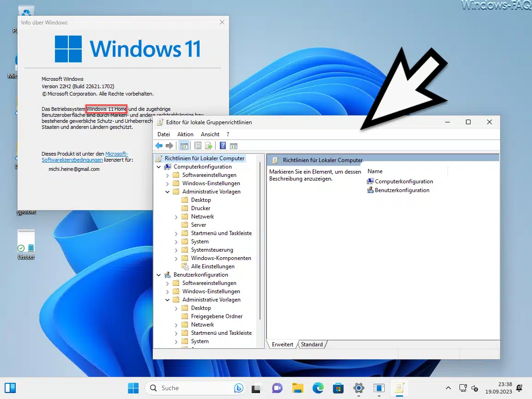Open Settings gear icon on the taskbar
This screenshot has height=399, width=532.
point(359,388)
